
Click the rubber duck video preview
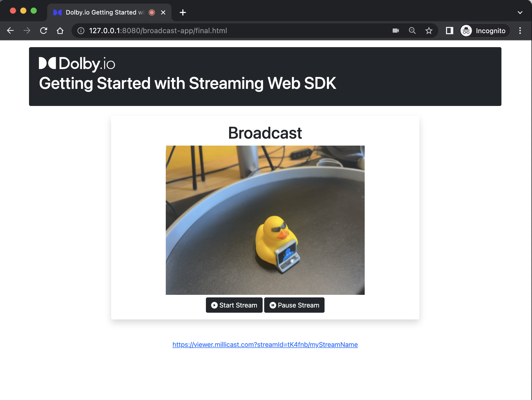pyautogui.click(x=265, y=220)
